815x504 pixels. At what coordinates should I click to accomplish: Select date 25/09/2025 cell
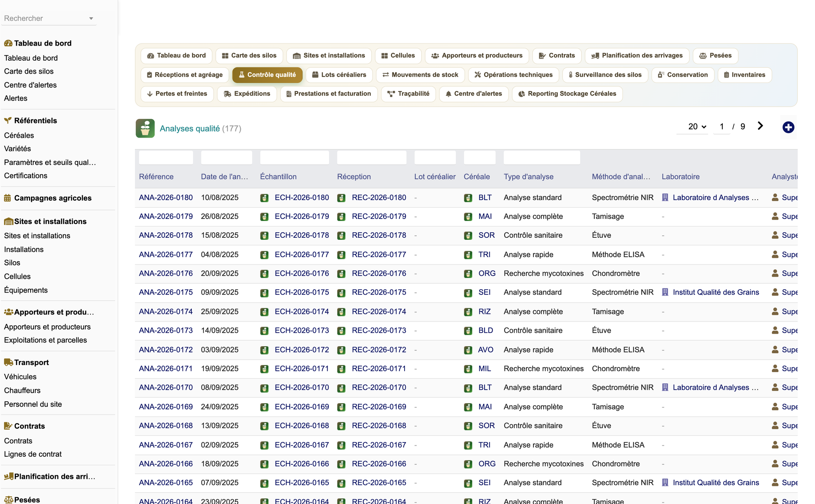point(220,311)
